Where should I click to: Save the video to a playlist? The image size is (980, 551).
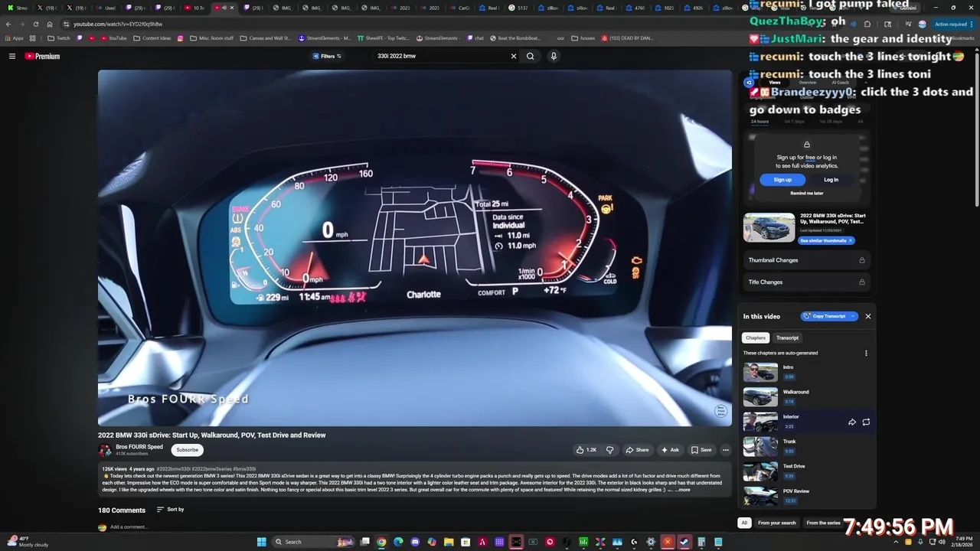coord(701,450)
